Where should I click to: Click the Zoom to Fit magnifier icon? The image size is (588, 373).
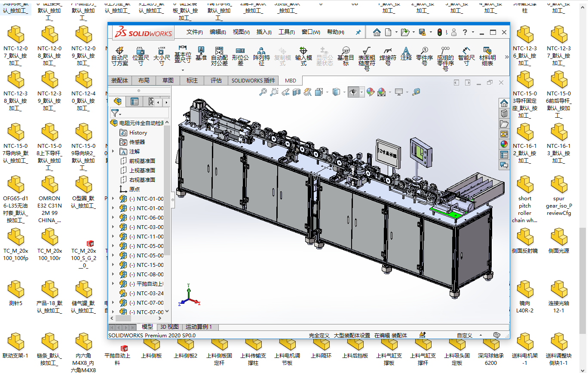click(263, 92)
